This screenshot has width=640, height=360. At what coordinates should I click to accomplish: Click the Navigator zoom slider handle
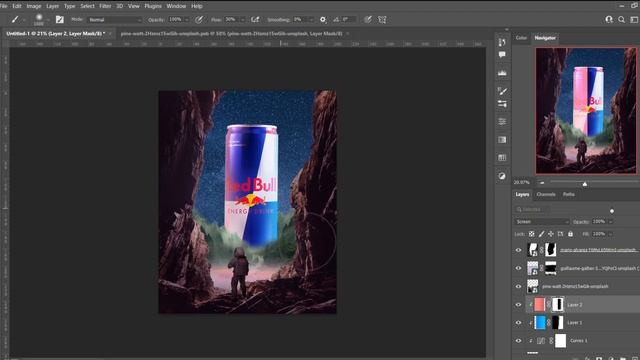(585, 184)
